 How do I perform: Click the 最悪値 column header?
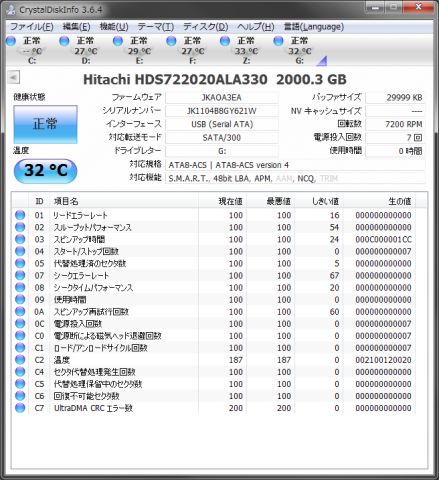click(270, 201)
